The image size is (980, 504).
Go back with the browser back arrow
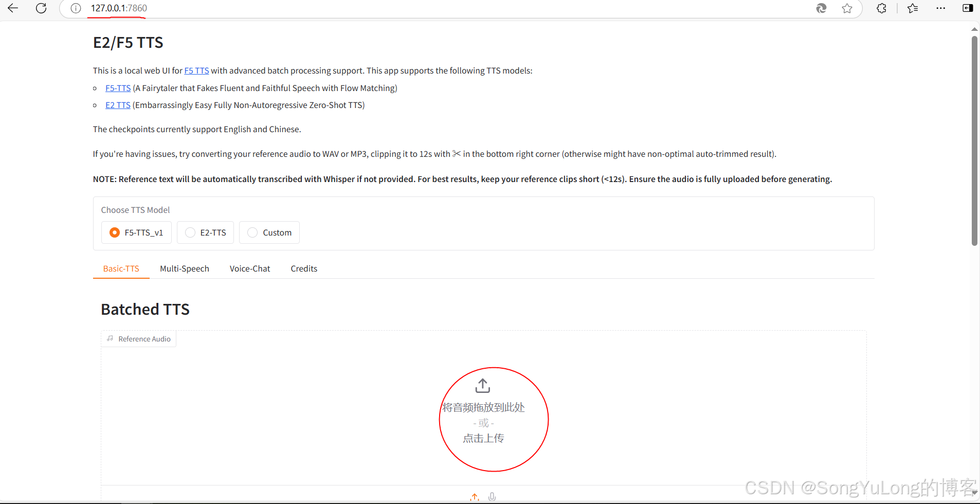point(13,8)
